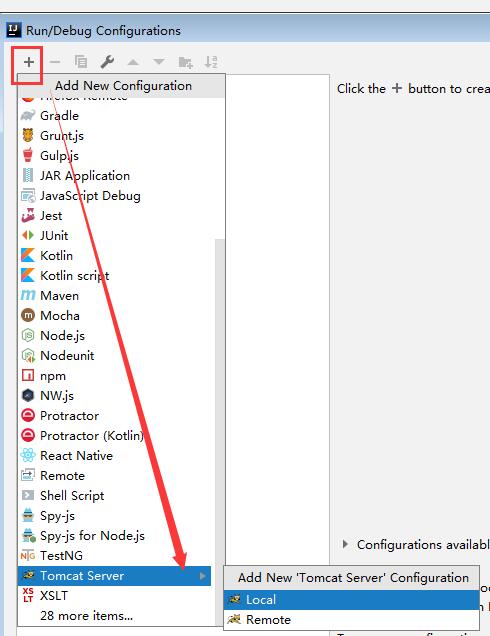Select Remote Tomcat Server configuration
Viewport: 490px width, 636px height.
click(351, 620)
